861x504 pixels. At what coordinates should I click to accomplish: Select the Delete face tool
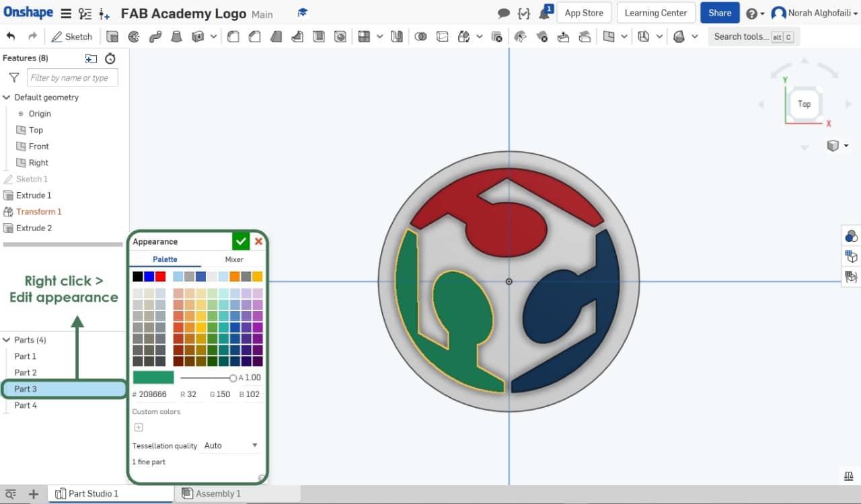click(x=542, y=36)
